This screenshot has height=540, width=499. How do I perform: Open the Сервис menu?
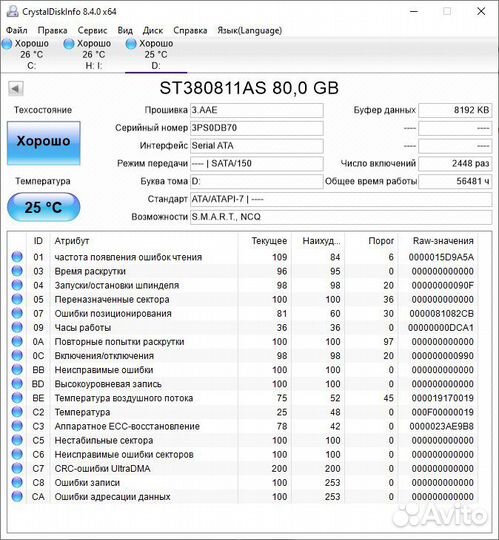pyautogui.click(x=92, y=31)
